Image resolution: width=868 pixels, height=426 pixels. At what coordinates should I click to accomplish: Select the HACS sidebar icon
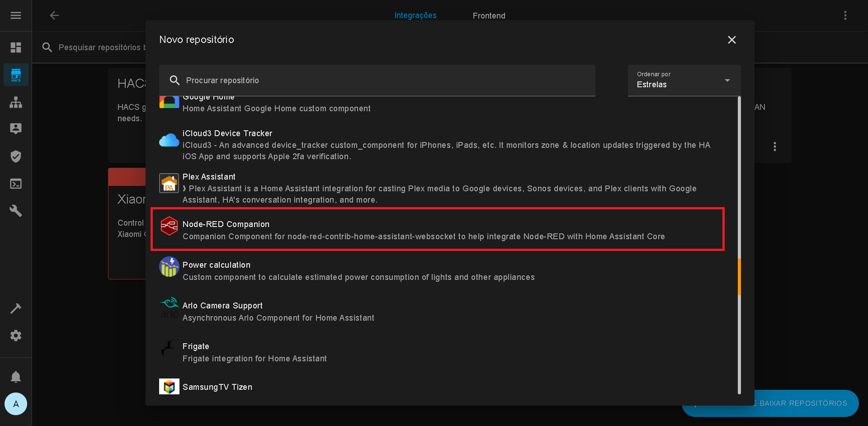16,75
